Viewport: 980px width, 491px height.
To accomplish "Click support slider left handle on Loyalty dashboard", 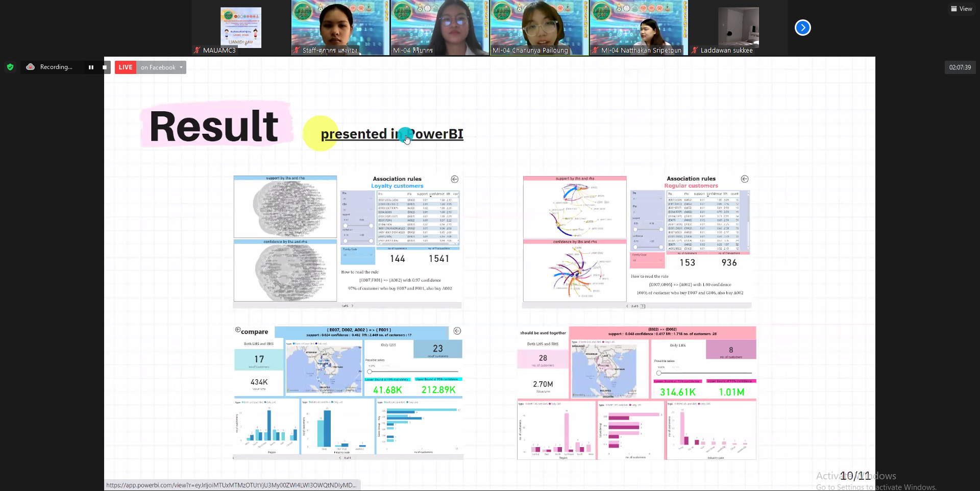I will (x=346, y=226).
